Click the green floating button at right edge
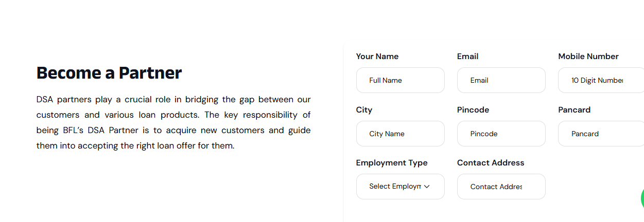The image size is (644, 222). click(642, 198)
